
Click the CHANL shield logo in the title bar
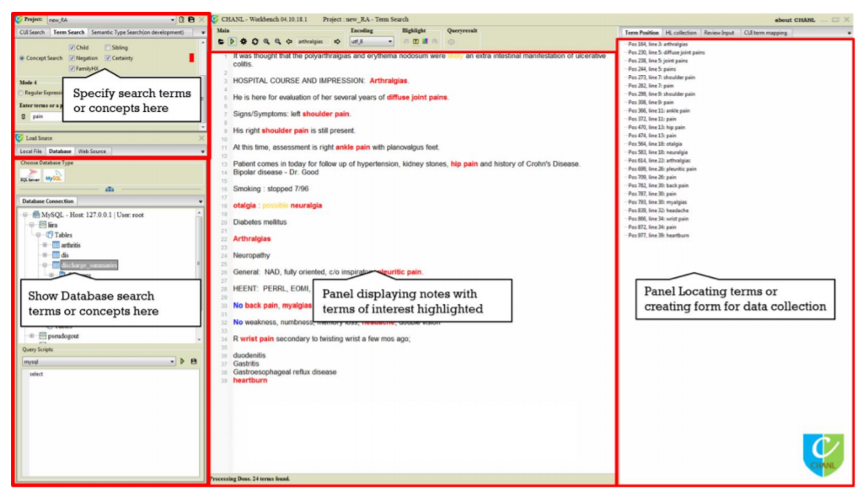coord(216,19)
